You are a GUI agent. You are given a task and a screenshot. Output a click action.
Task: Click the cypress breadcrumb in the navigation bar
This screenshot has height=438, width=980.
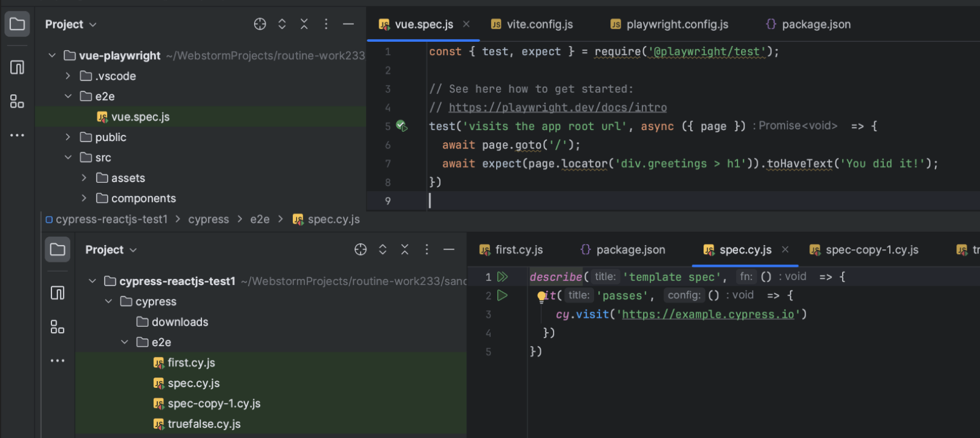pos(209,220)
